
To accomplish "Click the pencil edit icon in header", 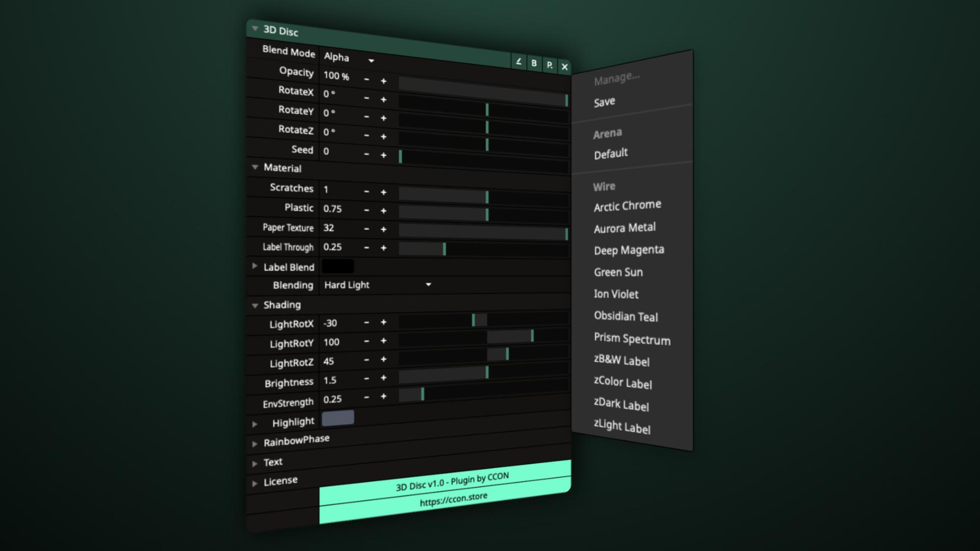I will click(519, 62).
